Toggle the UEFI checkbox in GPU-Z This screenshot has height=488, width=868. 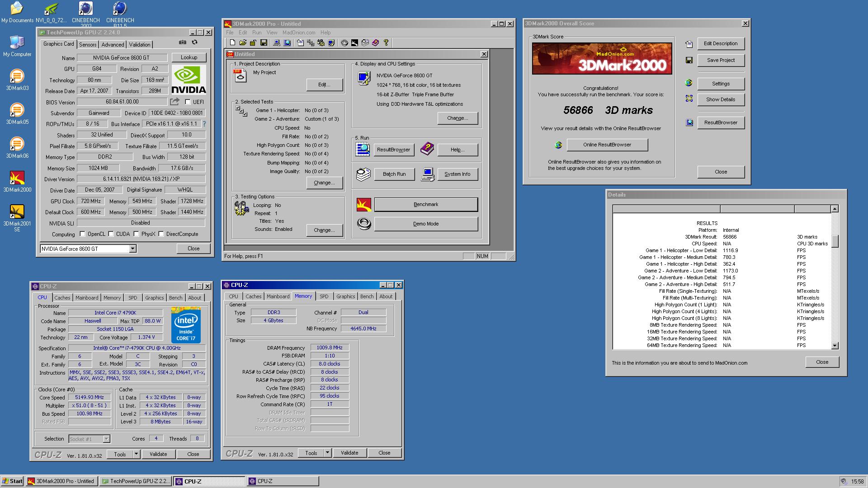[x=188, y=102]
